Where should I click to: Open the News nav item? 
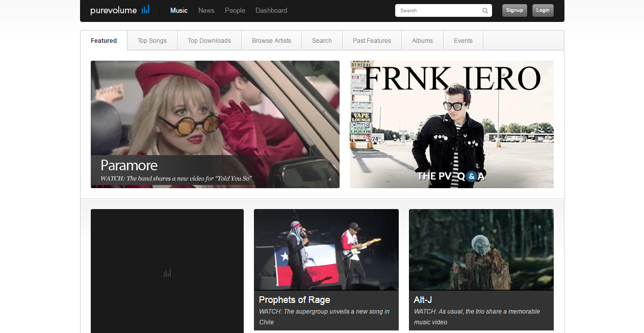[207, 10]
